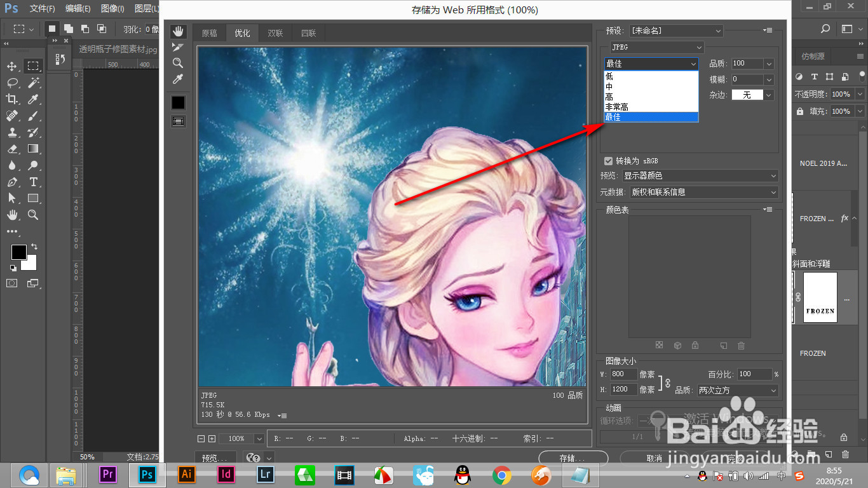Viewport: 868px width, 488px height.
Task: Select the Rectangular Marquee tool in toolbar
Action: 33,66
